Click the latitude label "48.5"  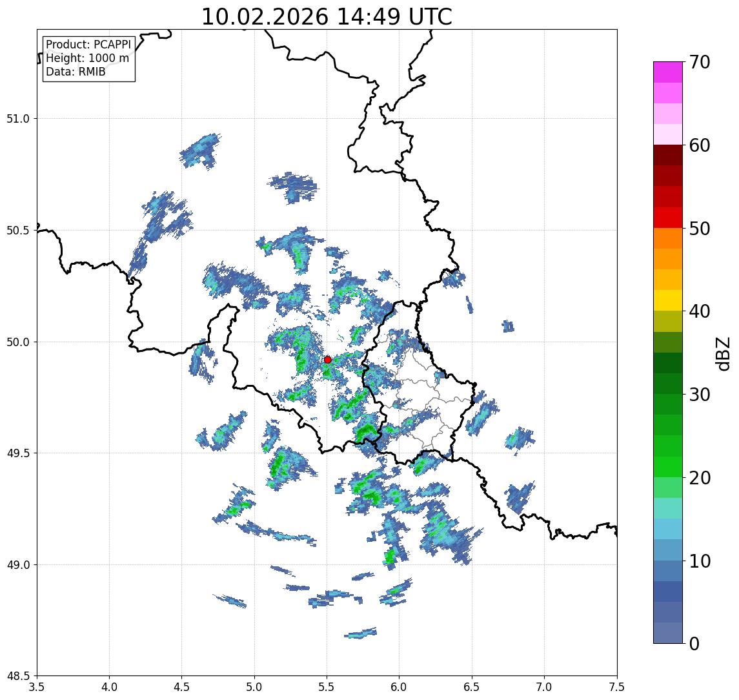click(x=18, y=676)
